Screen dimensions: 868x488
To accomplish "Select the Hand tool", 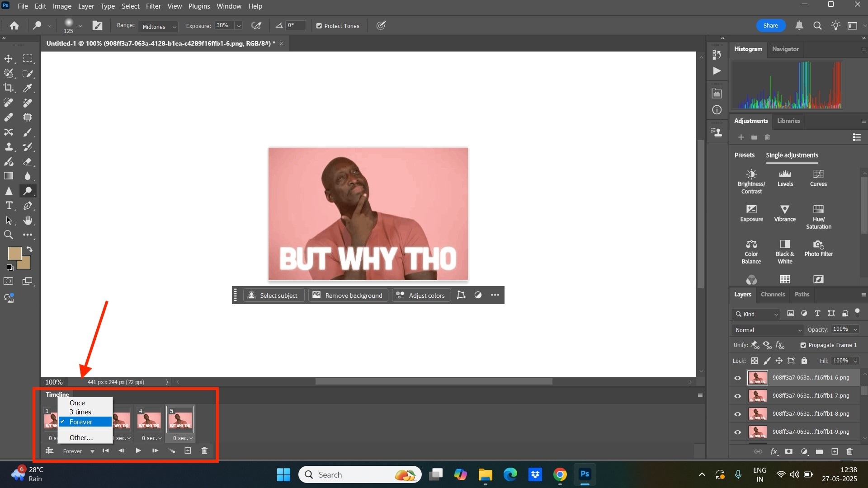I will coord(28,221).
